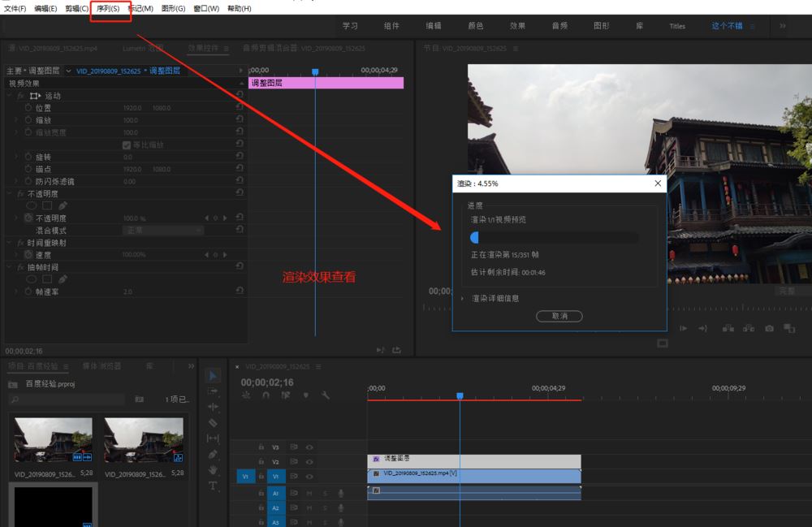Open the 序列(S) menu
Screen dimensions: 812x527
110,9
